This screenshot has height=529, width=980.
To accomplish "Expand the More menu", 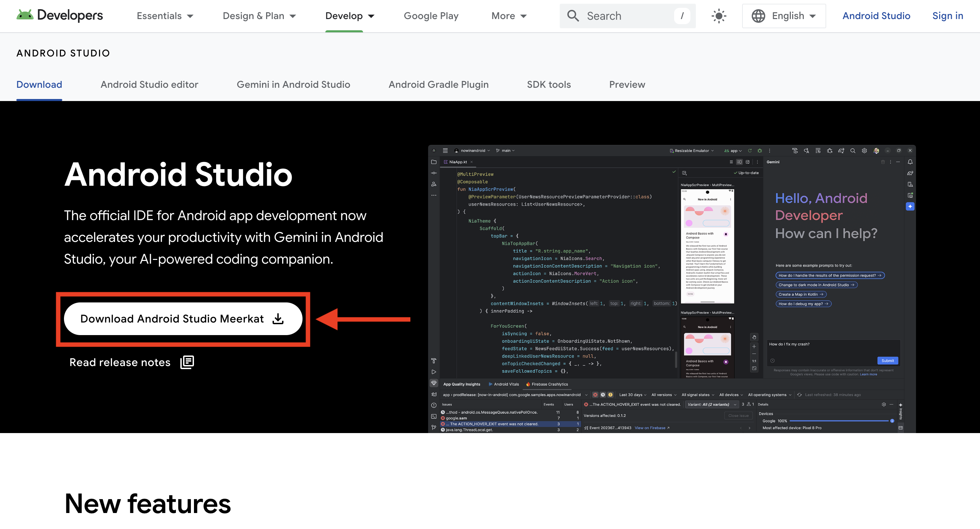I will [x=509, y=16].
